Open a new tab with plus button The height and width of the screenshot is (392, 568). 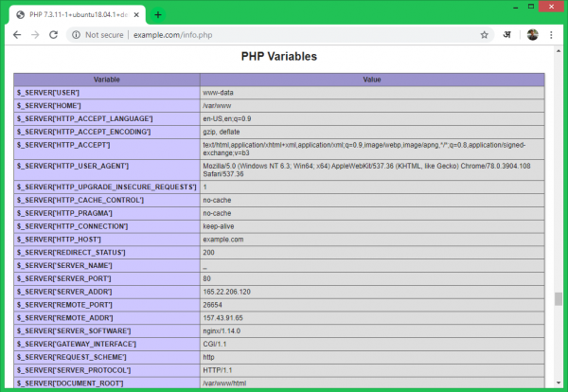point(158,14)
